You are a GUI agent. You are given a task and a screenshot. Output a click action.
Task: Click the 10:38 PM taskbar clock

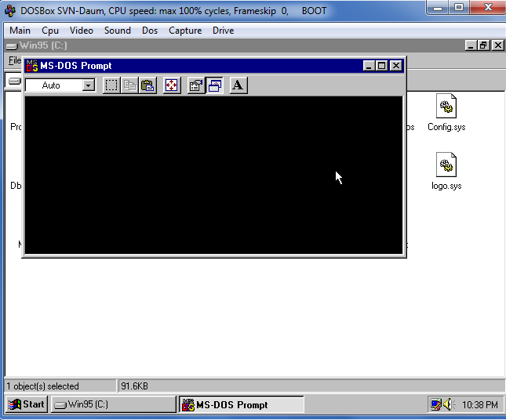click(x=480, y=404)
